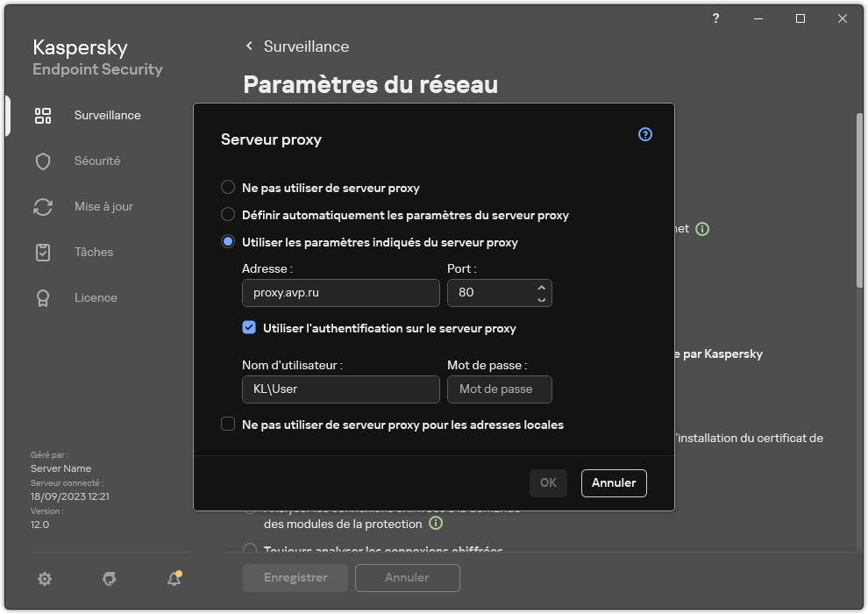Enable Ne pas utiliser de serveur proxy pour les adresses locales
The height and width of the screenshot is (614, 868).
pos(226,425)
